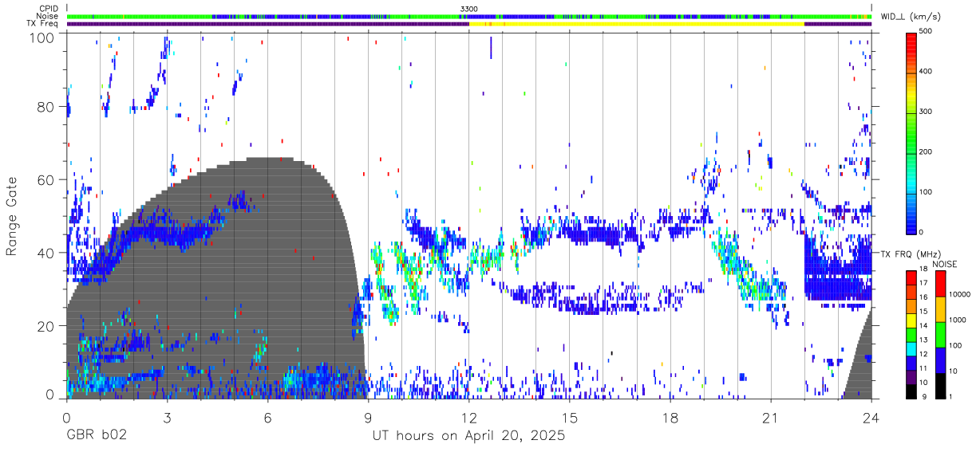Click the 'GBR b02' radar label

click(x=97, y=437)
